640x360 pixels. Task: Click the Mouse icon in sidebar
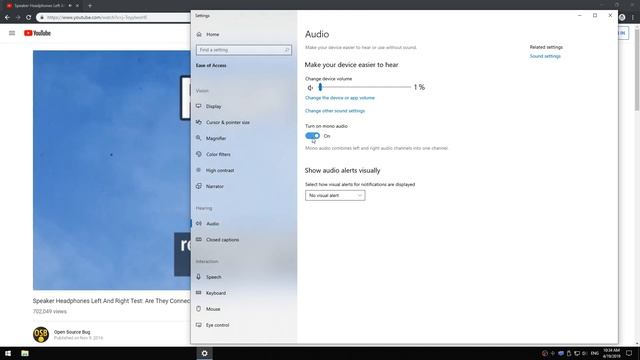pyautogui.click(x=199, y=309)
